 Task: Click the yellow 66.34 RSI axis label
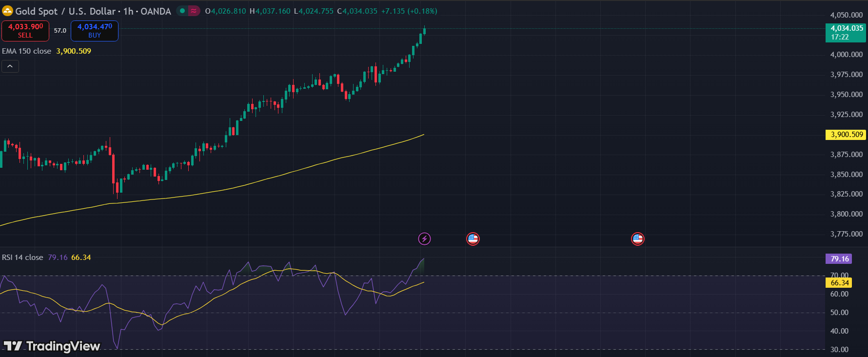pos(839,283)
